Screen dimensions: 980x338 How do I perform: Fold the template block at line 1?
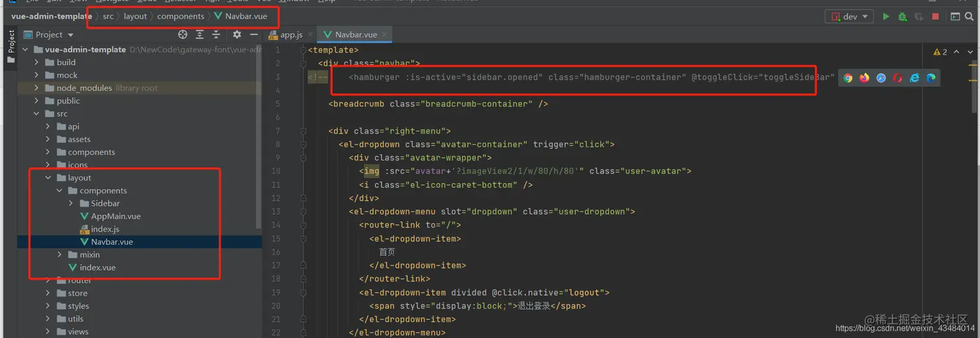(303, 50)
